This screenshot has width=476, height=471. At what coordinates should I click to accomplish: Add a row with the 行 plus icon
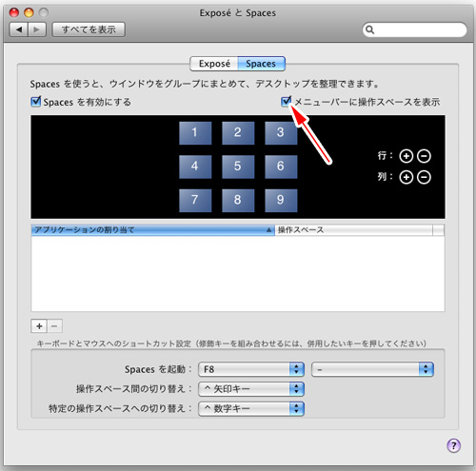(x=407, y=156)
